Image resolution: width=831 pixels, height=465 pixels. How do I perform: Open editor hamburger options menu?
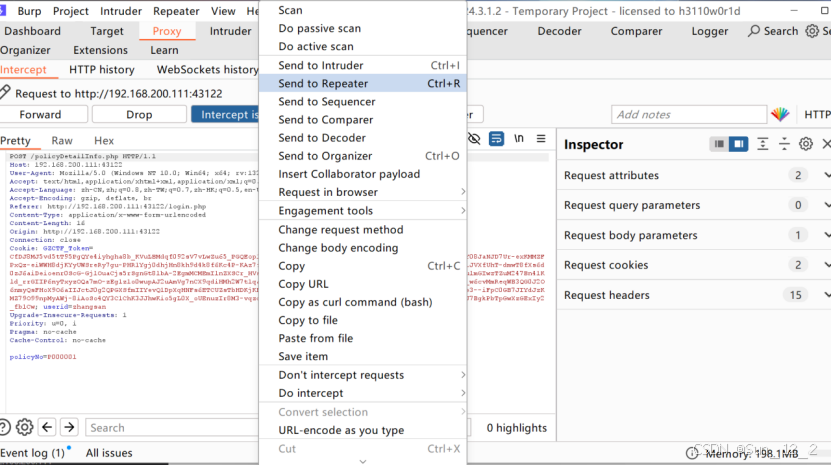tap(541, 139)
